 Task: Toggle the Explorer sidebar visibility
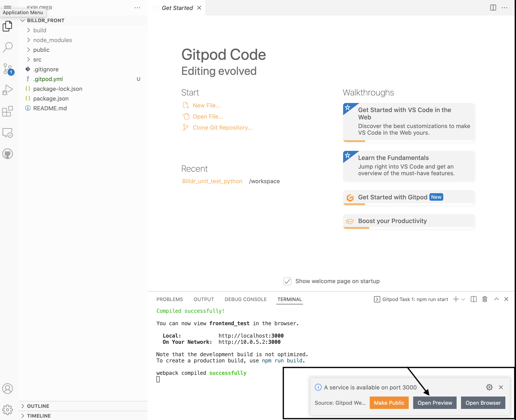tap(8, 26)
